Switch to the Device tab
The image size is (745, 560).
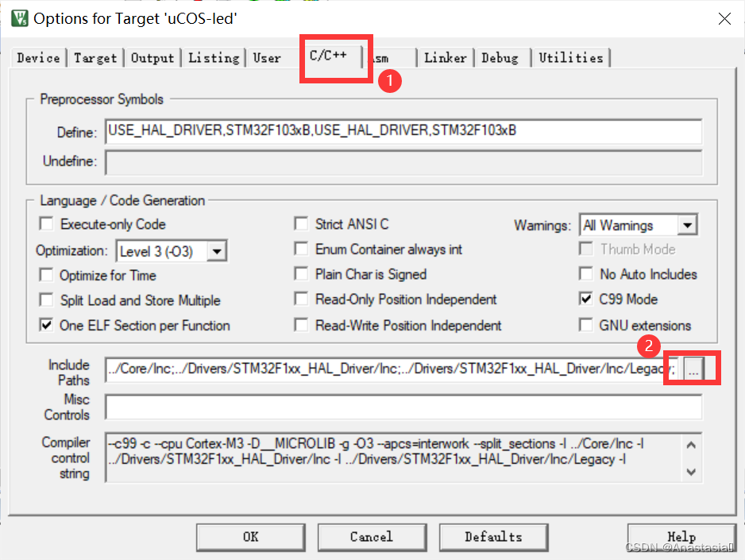click(38, 58)
